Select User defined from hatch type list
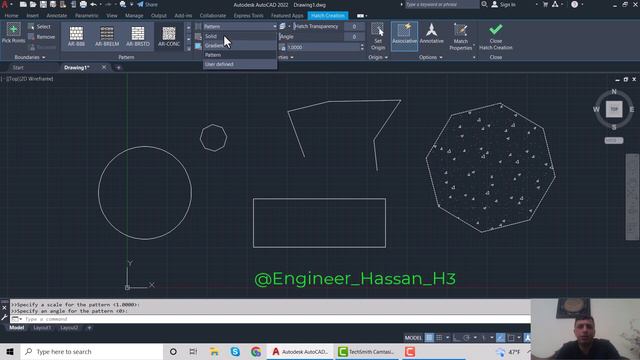 (240, 64)
